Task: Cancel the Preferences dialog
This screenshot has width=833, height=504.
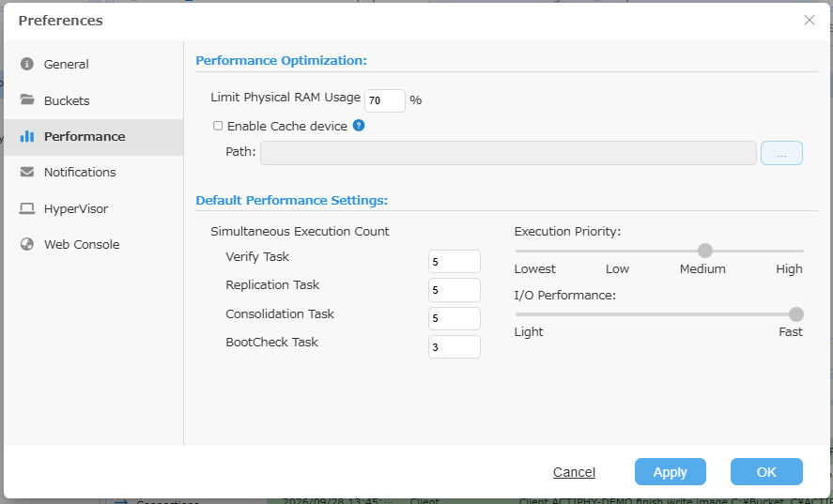Action: coord(574,472)
